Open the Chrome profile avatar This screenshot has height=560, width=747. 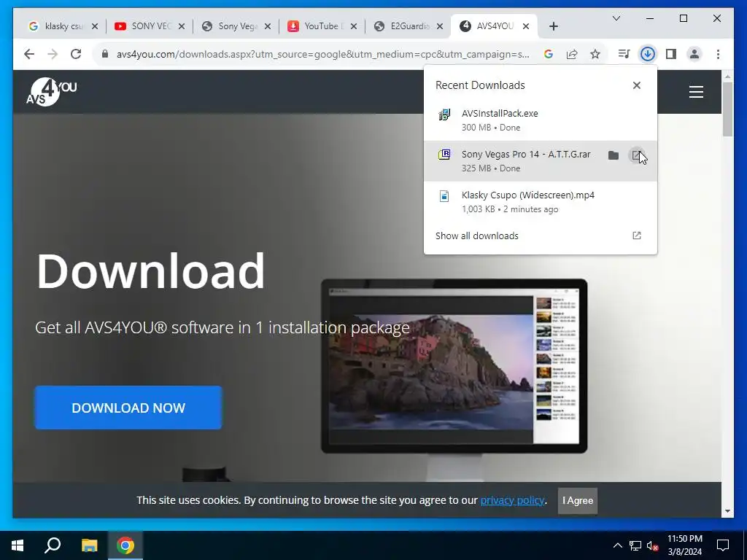[694, 54]
